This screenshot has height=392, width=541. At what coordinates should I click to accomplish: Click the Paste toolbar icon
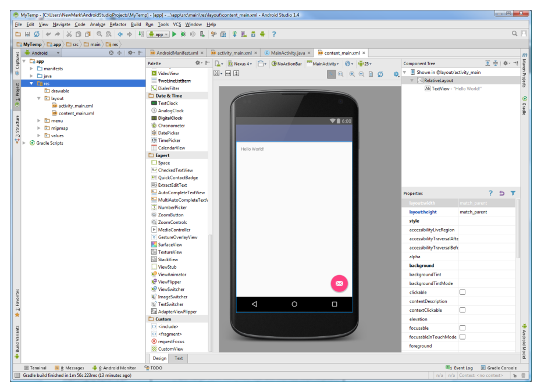tap(88, 34)
